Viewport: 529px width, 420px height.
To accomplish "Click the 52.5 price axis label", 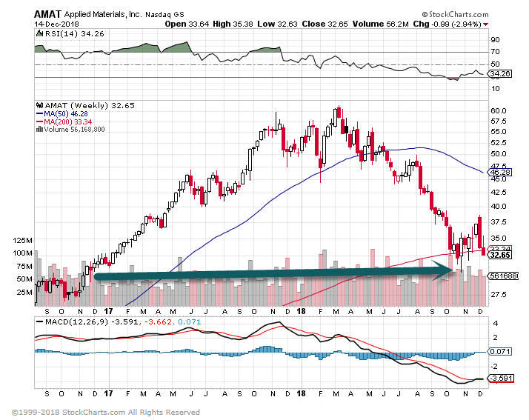I will pyautogui.click(x=499, y=143).
